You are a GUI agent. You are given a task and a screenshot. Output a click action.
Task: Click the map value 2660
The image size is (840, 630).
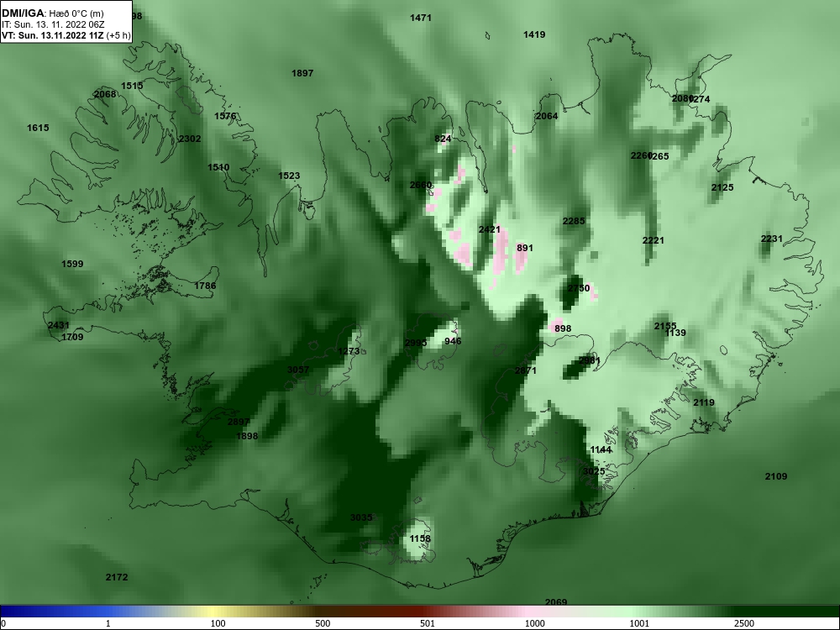[421, 185]
